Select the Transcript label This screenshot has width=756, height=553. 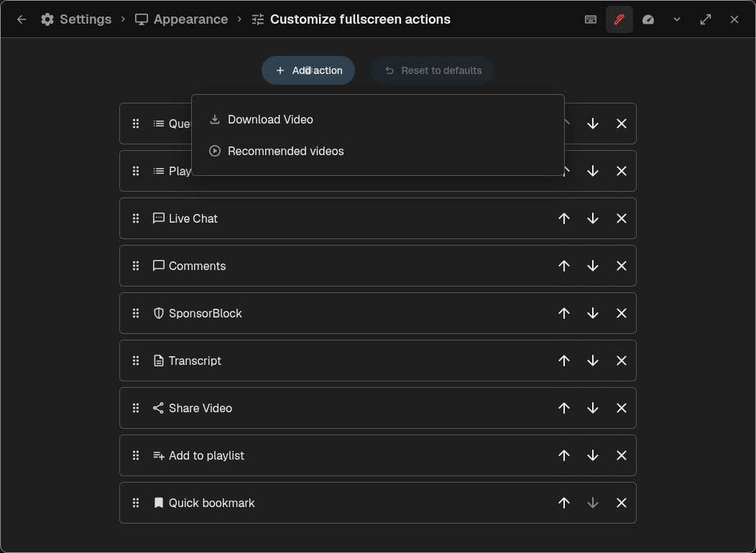pyautogui.click(x=195, y=361)
